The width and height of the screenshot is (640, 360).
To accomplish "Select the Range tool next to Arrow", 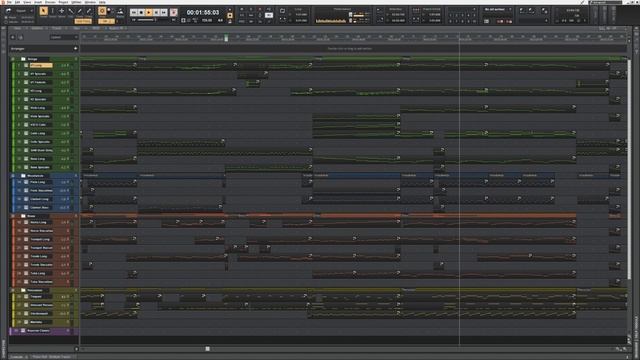I will pyautogui.click(x=52, y=11).
